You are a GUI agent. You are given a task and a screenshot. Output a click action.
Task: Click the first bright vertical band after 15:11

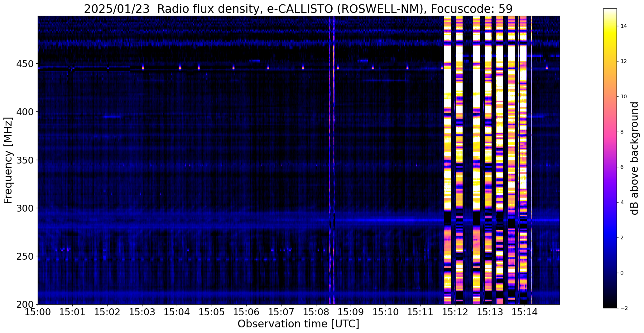(x=447, y=160)
